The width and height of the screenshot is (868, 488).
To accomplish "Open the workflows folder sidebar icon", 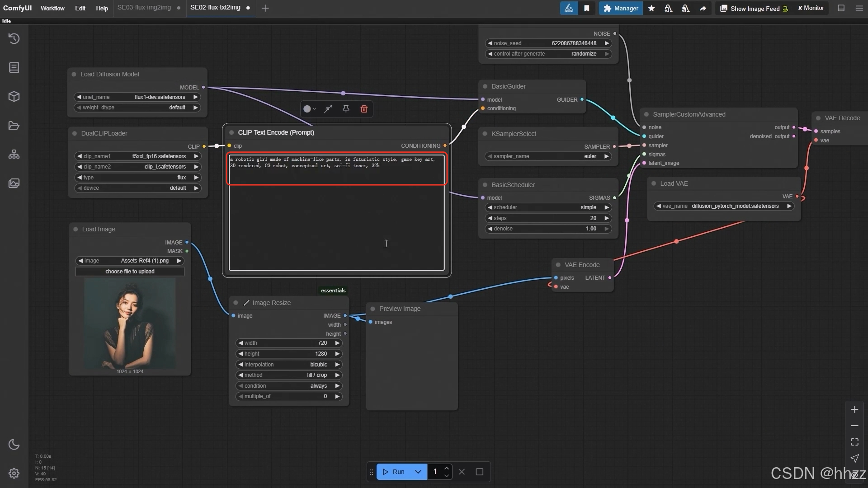I will point(14,126).
